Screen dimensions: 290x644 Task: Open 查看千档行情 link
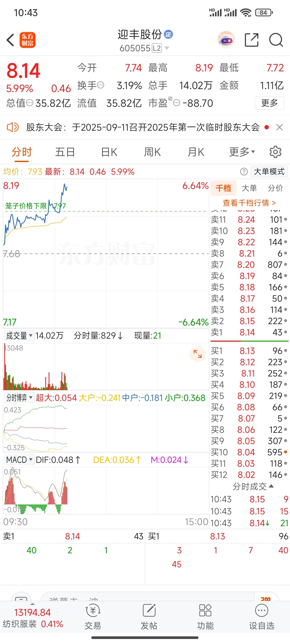pyautogui.click(x=249, y=203)
